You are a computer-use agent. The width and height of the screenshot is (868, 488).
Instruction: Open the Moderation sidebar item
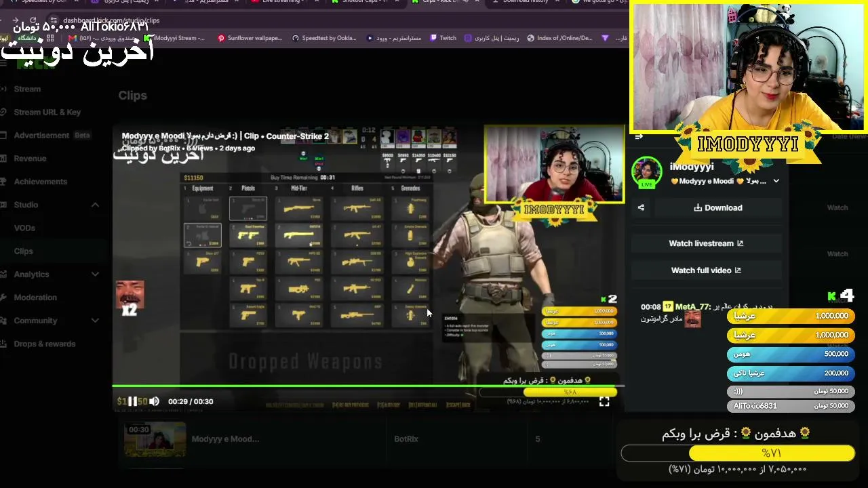pyautogui.click(x=35, y=297)
